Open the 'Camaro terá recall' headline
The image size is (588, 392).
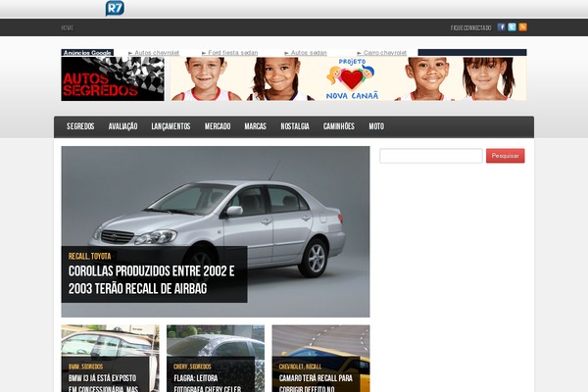(x=316, y=383)
